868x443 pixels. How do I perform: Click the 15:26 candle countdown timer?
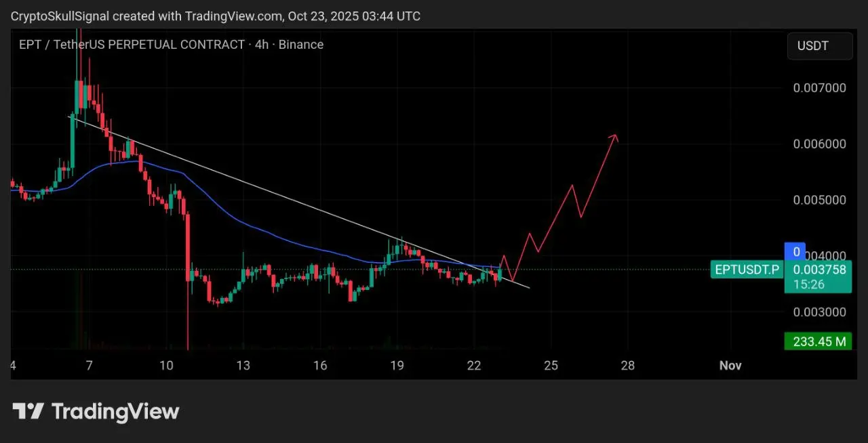click(809, 284)
